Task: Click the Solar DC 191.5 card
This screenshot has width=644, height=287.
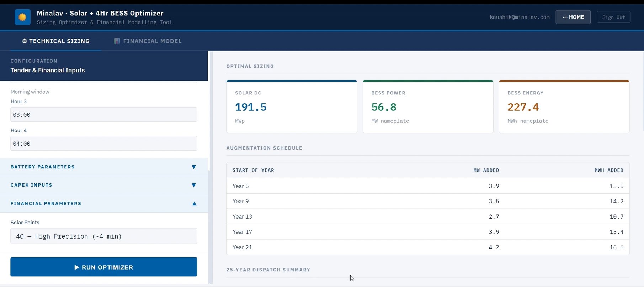Action: point(292,107)
